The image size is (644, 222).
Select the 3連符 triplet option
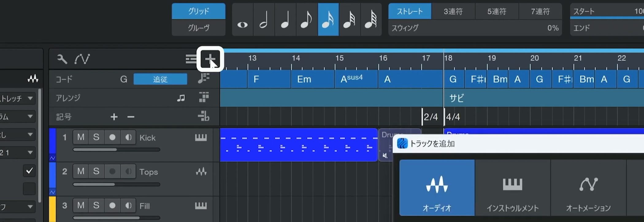click(x=453, y=11)
